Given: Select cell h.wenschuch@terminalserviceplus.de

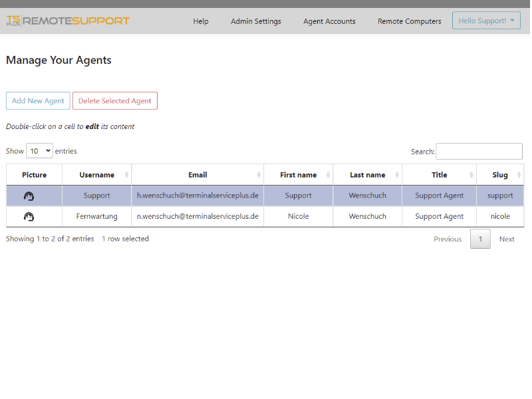Looking at the screenshot, I should 198,196.
